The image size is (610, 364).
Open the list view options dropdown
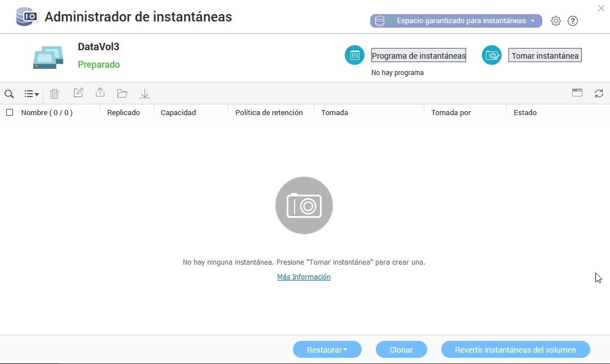point(31,94)
